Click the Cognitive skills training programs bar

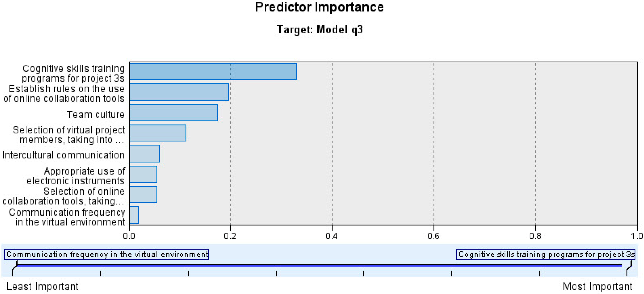(x=213, y=72)
